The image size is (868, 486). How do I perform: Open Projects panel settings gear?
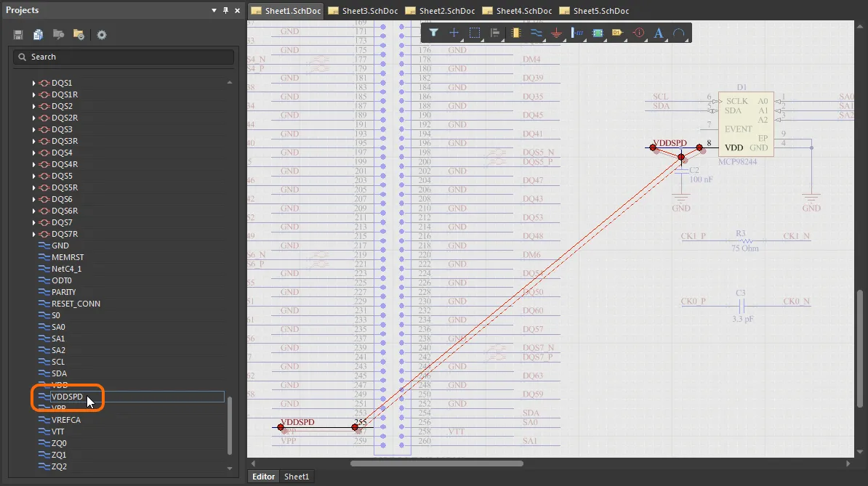pyautogui.click(x=101, y=34)
